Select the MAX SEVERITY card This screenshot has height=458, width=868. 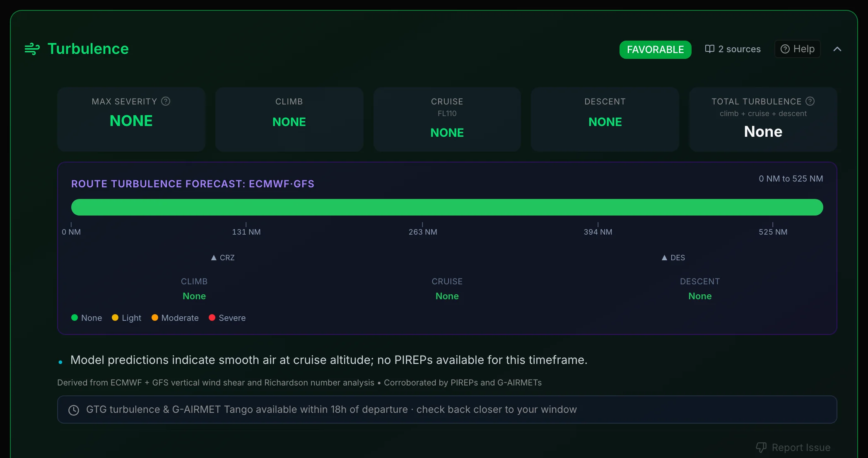pyautogui.click(x=131, y=119)
